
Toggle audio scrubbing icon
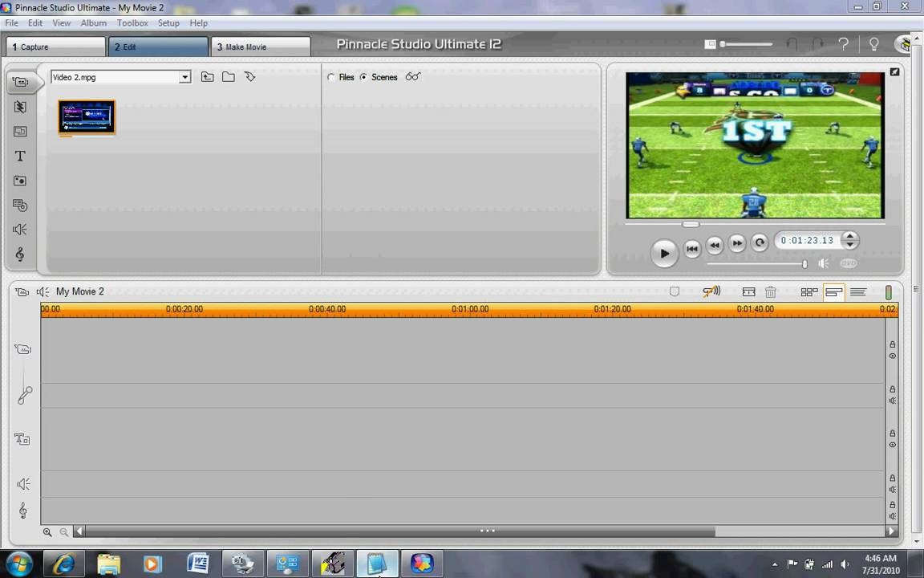pos(712,291)
